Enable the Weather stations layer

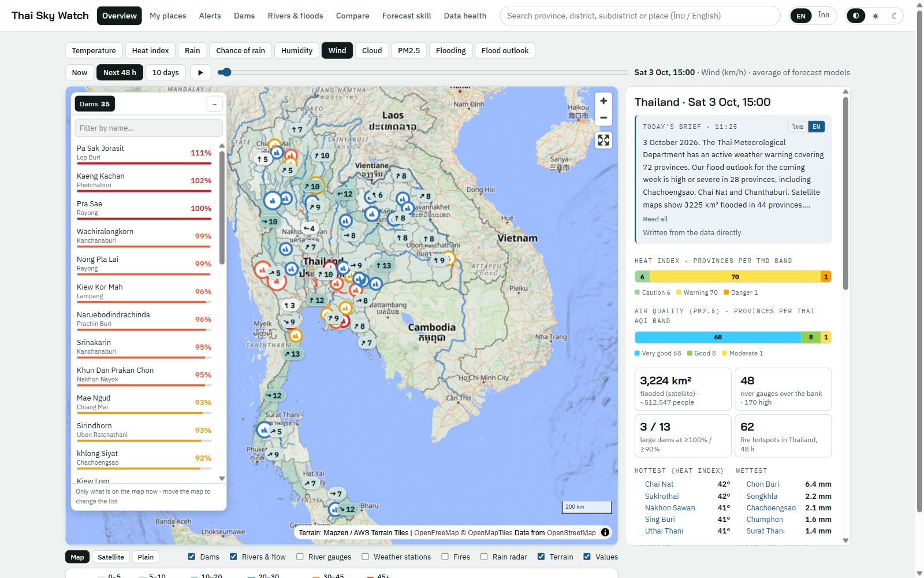tap(365, 557)
